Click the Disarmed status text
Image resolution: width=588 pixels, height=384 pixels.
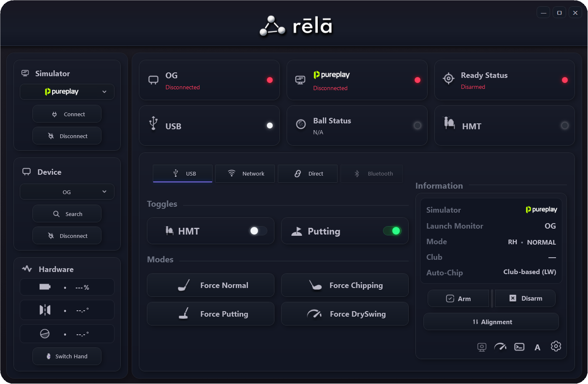[x=473, y=87]
